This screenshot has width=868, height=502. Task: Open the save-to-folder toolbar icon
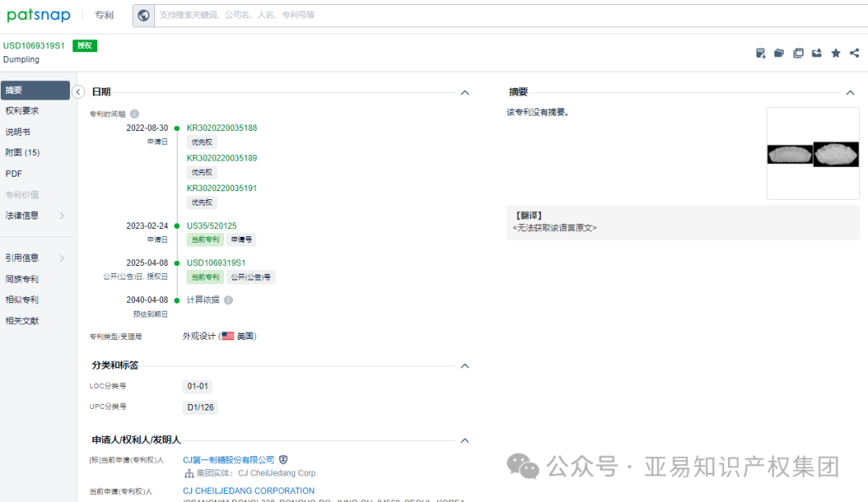coord(779,53)
